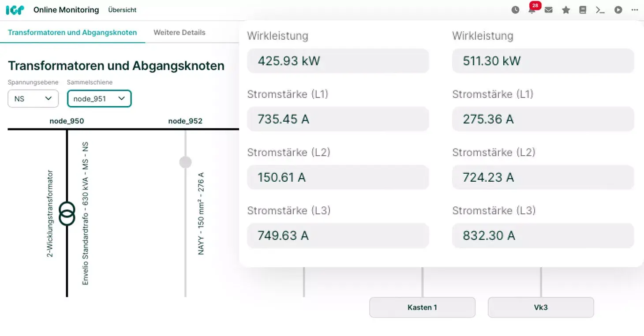Click the favorites star icon

point(566,10)
